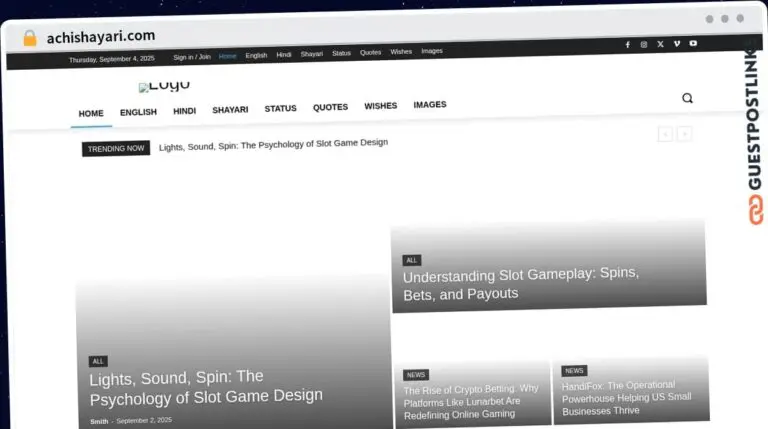Screen dimensions: 768x429
Task: Open the Understanding Slot Gameplay article
Action: (x=521, y=284)
